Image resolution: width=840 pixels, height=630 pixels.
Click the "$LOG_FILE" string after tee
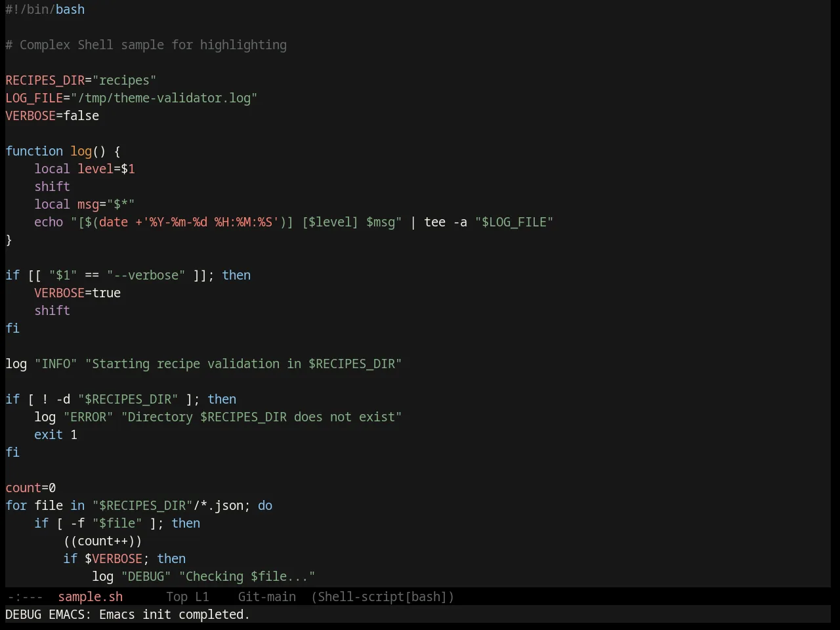(x=514, y=222)
